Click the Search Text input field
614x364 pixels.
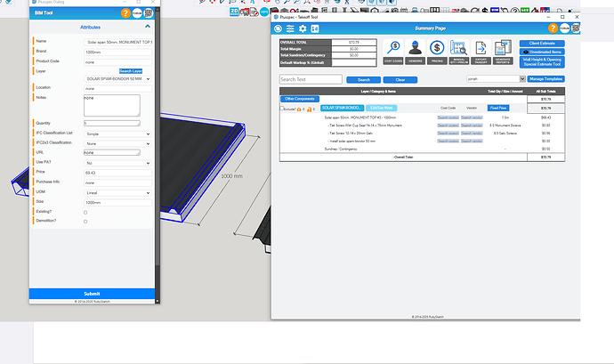pyautogui.click(x=311, y=79)
